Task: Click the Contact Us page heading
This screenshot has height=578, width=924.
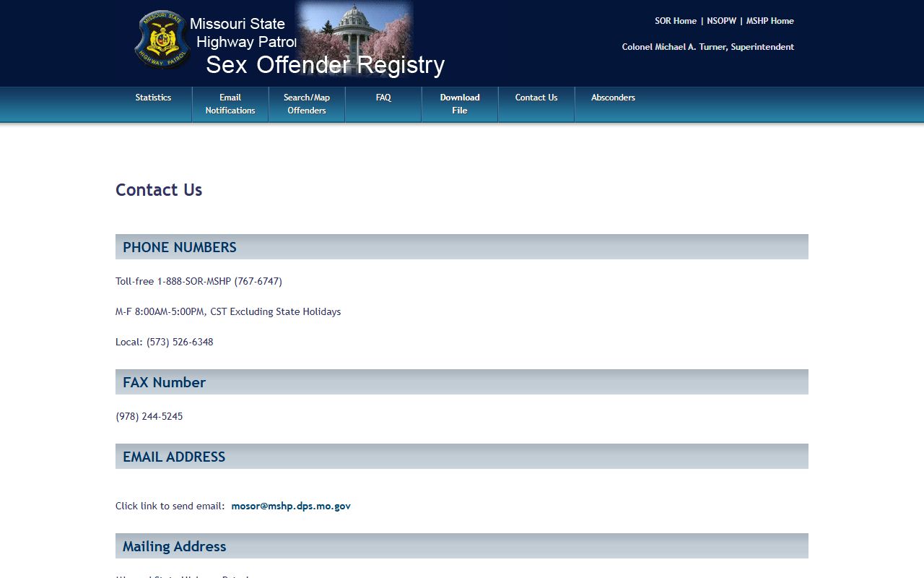Action: [159, 190]
